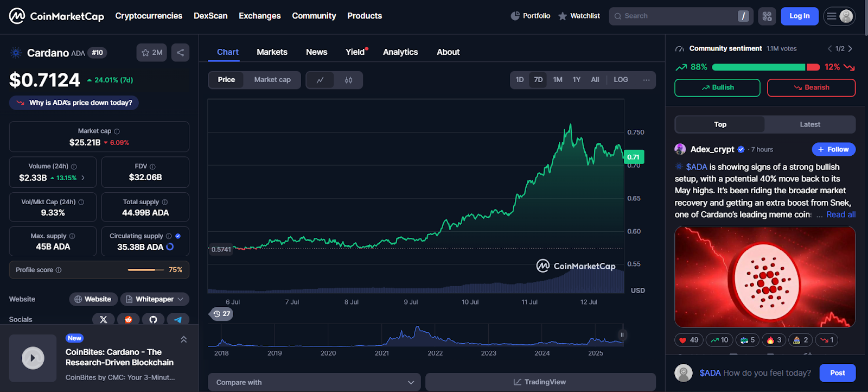
Task: Switch chart to Price view
Action: (x=226, y=80)
